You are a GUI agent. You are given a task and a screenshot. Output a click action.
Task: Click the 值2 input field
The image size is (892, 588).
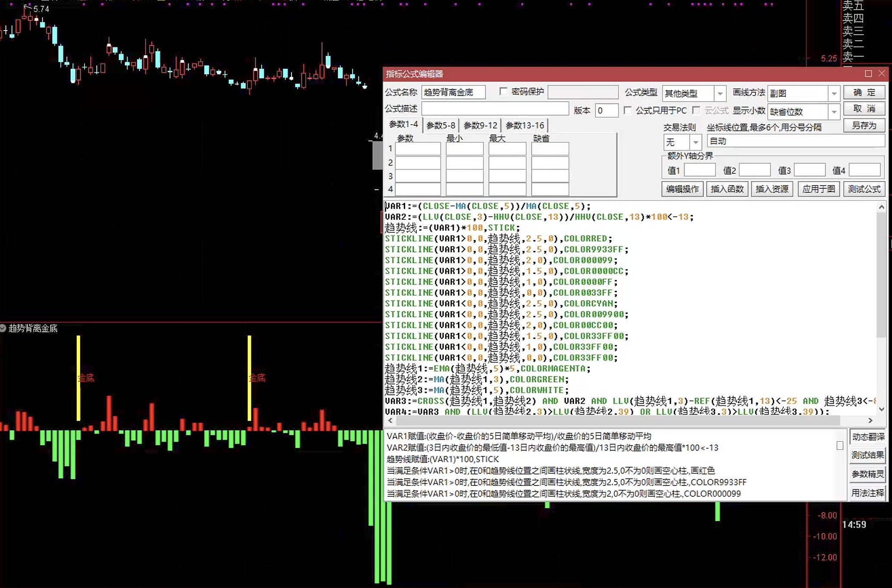tap(755, 170)
